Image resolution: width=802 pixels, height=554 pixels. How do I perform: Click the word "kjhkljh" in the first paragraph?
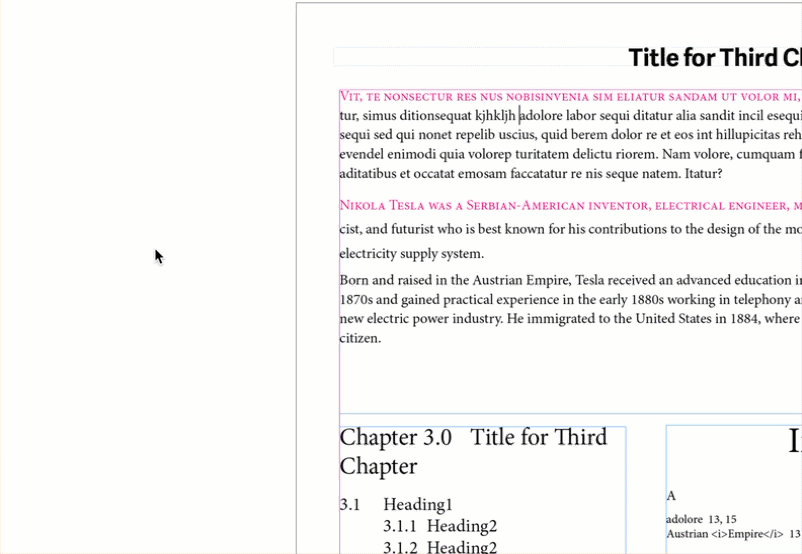click(495, 116)
